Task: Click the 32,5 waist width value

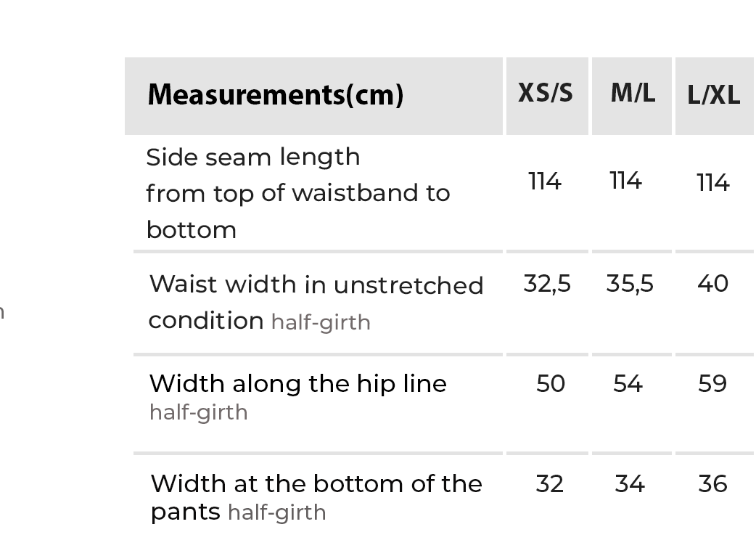Action: 547,284
